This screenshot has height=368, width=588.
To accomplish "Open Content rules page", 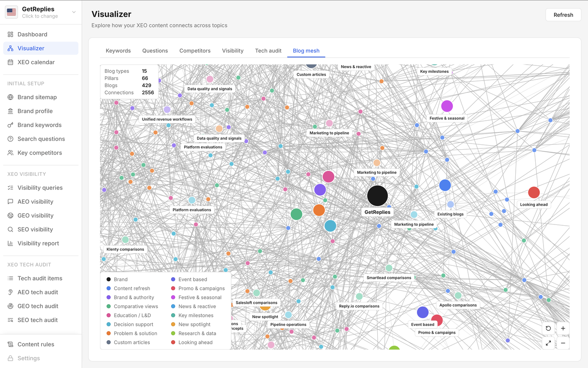I will (x=41, y=344).
